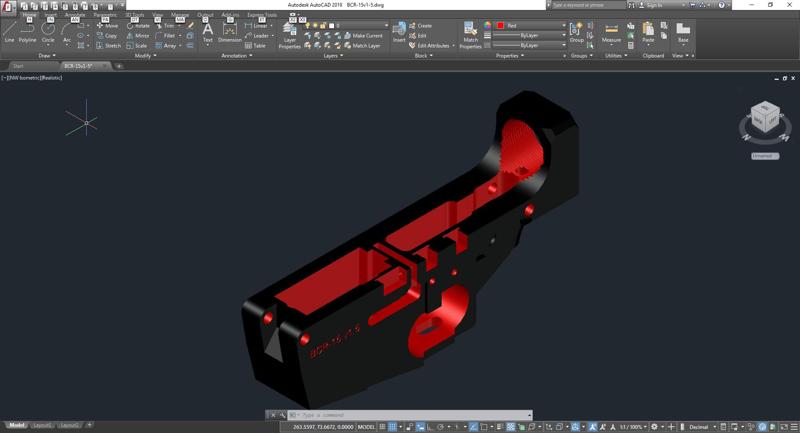800x433 pixels.
Task: Click the Match Properties tool
Action: tap(470, 36)
